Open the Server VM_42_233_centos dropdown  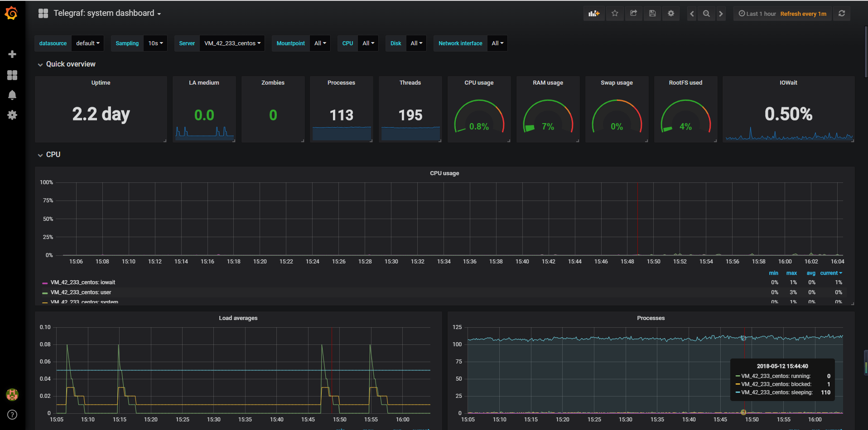tap(232, 43)
